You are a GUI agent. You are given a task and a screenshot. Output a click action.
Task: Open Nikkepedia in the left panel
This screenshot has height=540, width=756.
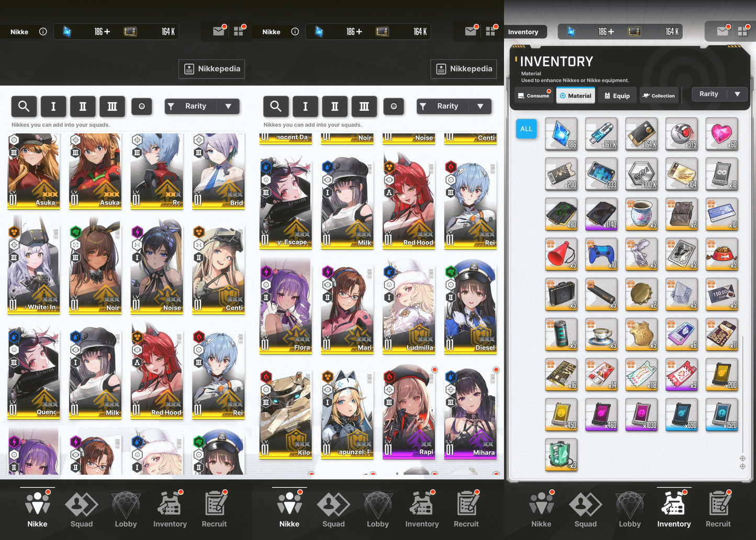[x=212, y=68]
